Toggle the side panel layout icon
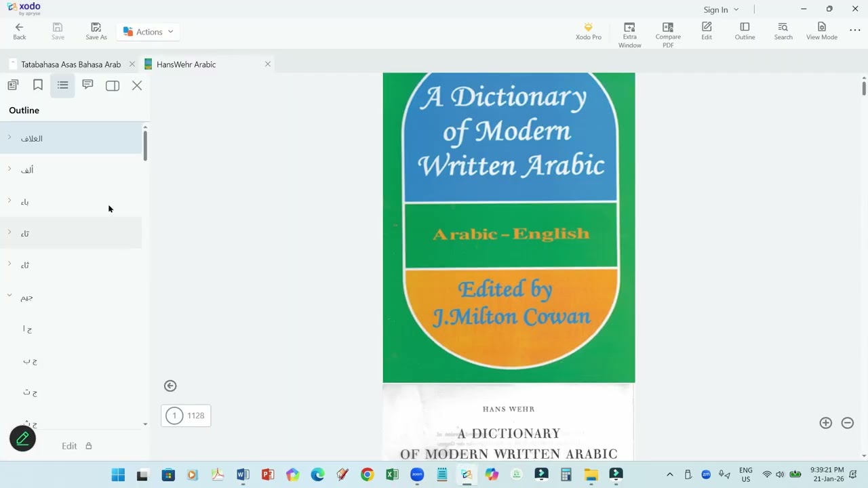868x488 pixels. [113, 85]
